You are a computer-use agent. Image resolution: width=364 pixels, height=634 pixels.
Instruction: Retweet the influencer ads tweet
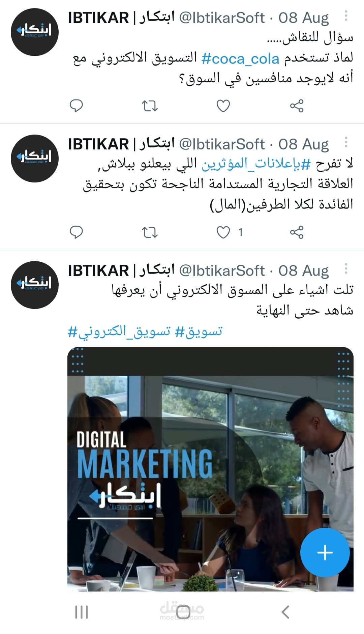(x=149, y=232)
